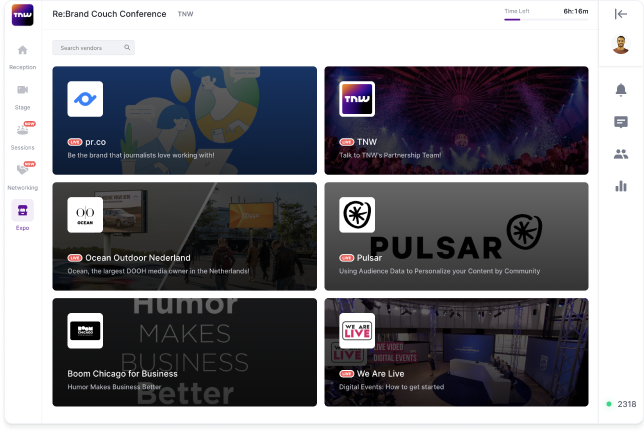Open Ocean Outdoor Nederland booth
This screenshot has height=432, width=644.
pyautogui.click(x=184, y=236)
